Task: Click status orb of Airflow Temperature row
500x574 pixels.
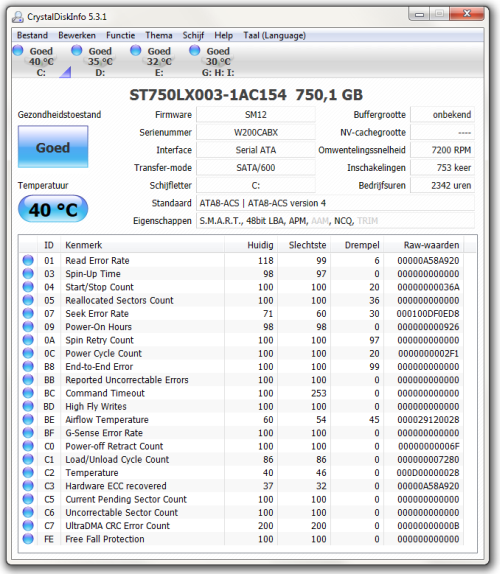Action: (x=28, y=420)
